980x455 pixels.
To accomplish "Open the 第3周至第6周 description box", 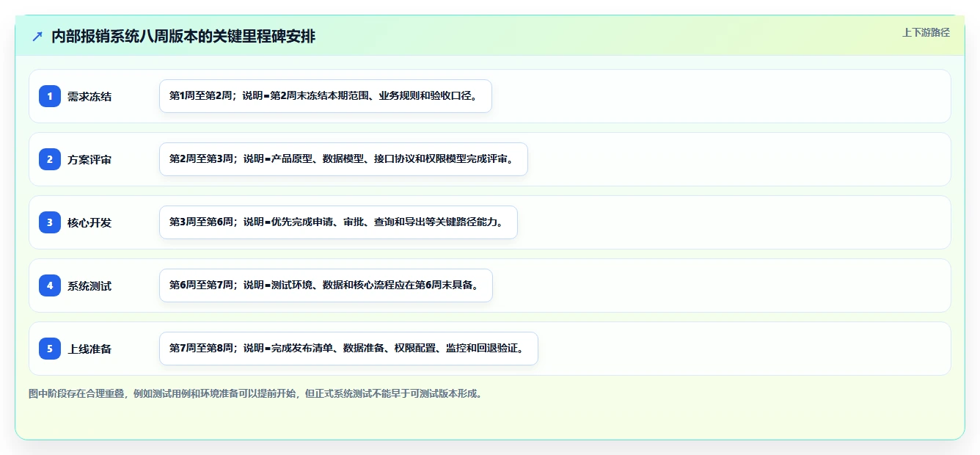I will coord(338,222).
